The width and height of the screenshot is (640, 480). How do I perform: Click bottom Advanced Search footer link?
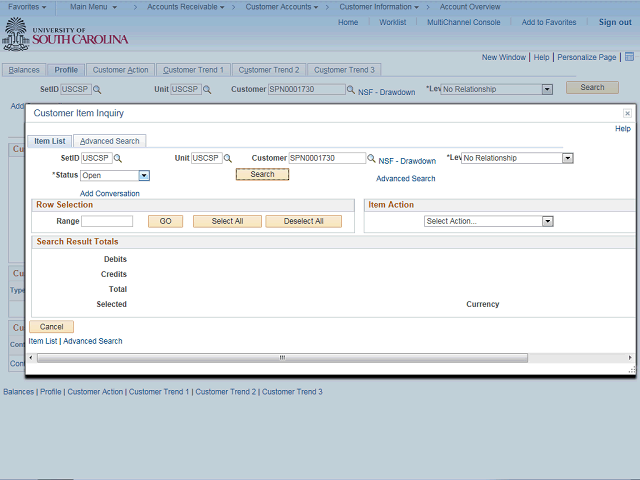(x=93, y=341)
